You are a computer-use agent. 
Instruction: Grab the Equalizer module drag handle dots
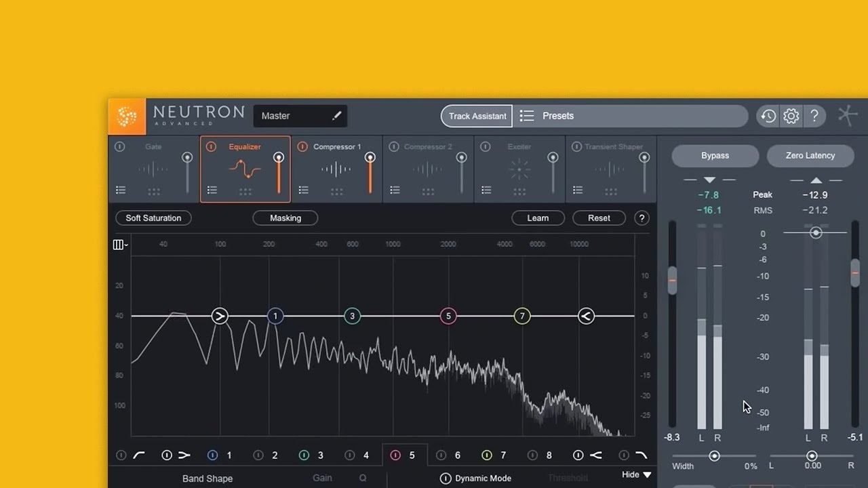[x=245, y=192]
